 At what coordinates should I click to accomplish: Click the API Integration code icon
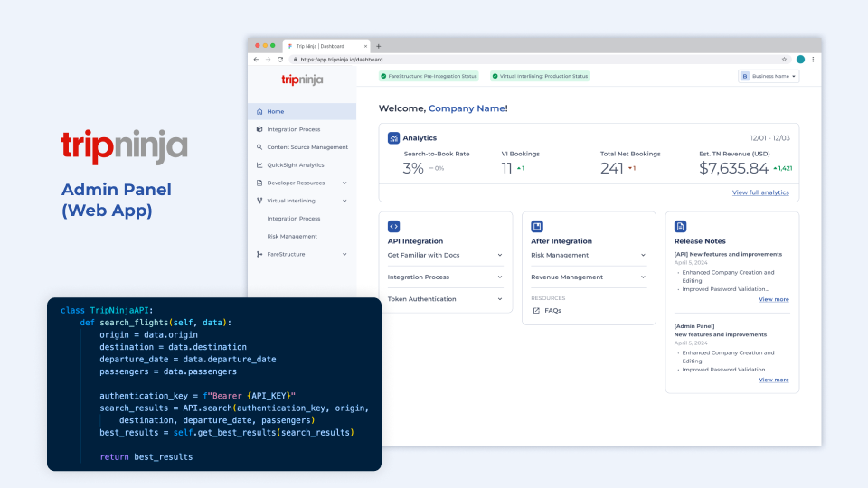(x=393, y=226)
